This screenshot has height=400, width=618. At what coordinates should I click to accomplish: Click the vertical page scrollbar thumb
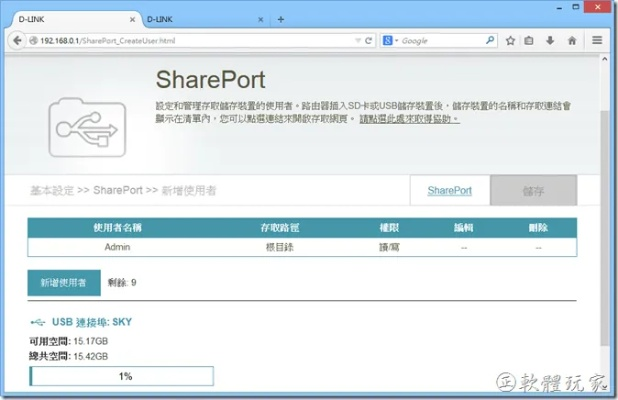[605, 229]
